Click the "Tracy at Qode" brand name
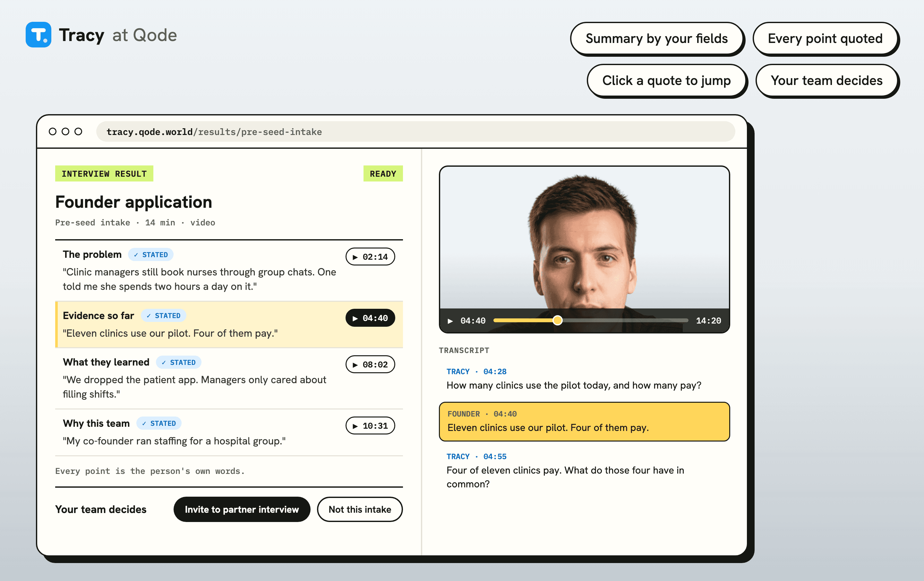The width and height of the screenshot is (924, 581). pos(118,35)
